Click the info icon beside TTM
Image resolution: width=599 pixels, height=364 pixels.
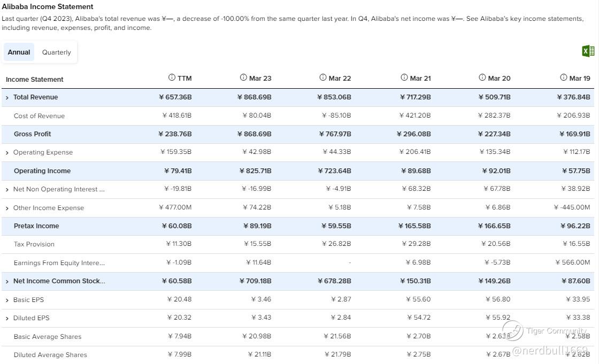[x=172, y=78]
